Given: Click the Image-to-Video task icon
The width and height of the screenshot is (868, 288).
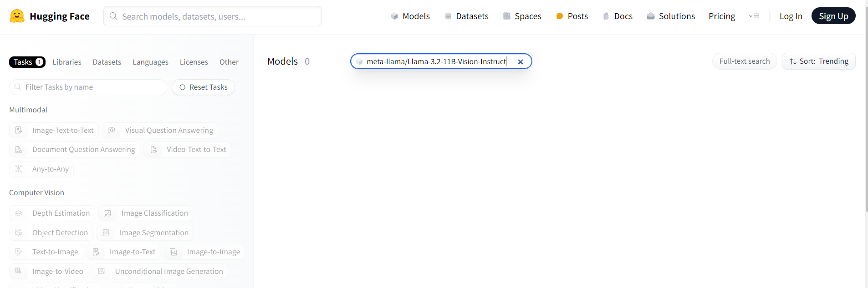Looking at the screenshot, I should tap(19, 271).
